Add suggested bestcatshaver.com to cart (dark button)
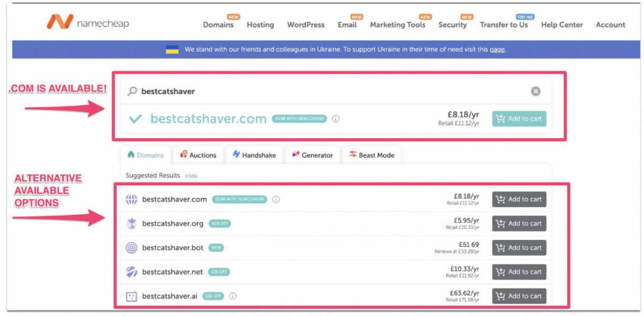The image size is (644, 316). 519,199
